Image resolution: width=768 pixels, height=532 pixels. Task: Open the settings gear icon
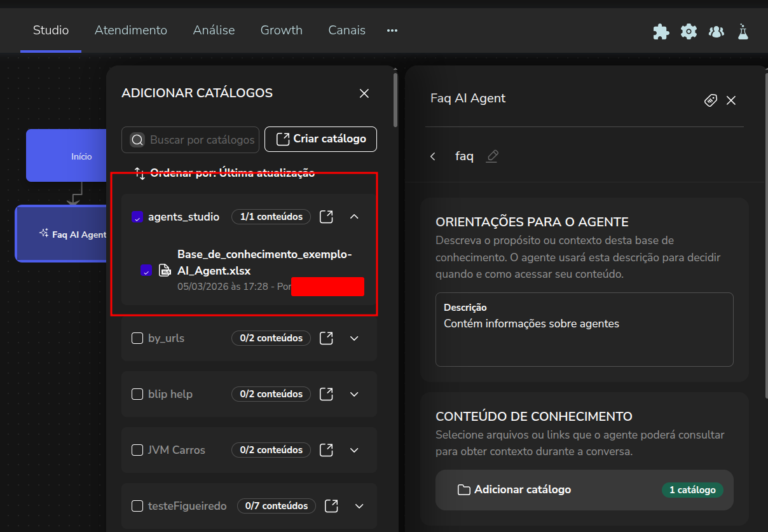tap(689, 31)
